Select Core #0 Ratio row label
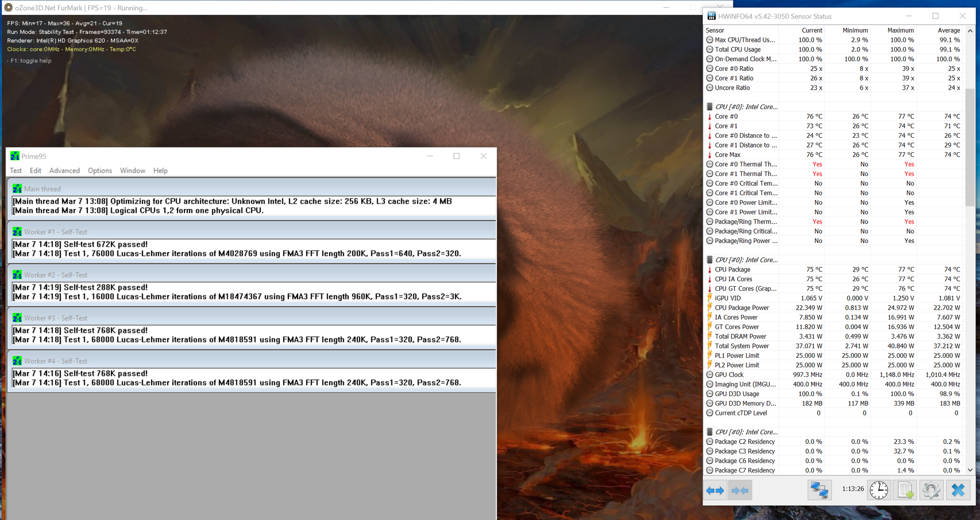 coord(734,68)
